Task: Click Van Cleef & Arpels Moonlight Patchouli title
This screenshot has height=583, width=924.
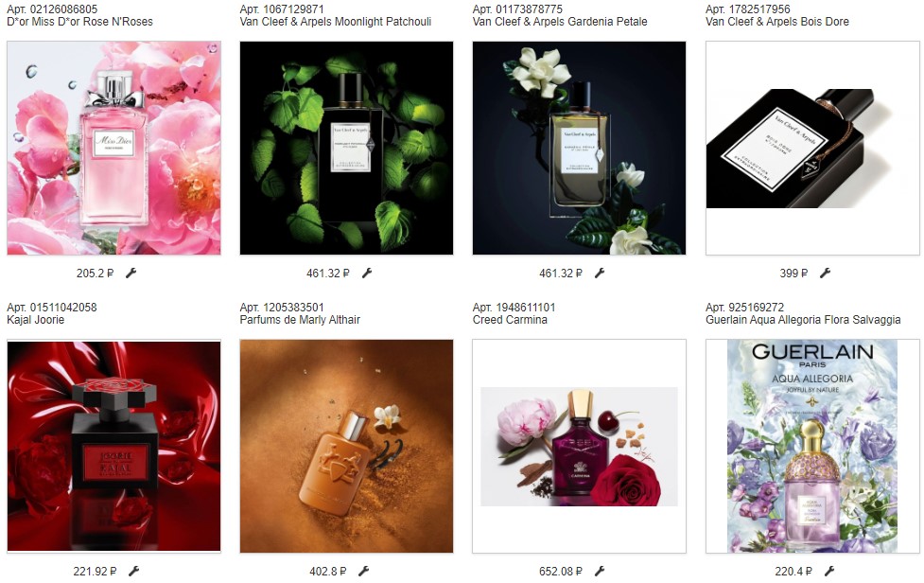Action: click(336, 22)
